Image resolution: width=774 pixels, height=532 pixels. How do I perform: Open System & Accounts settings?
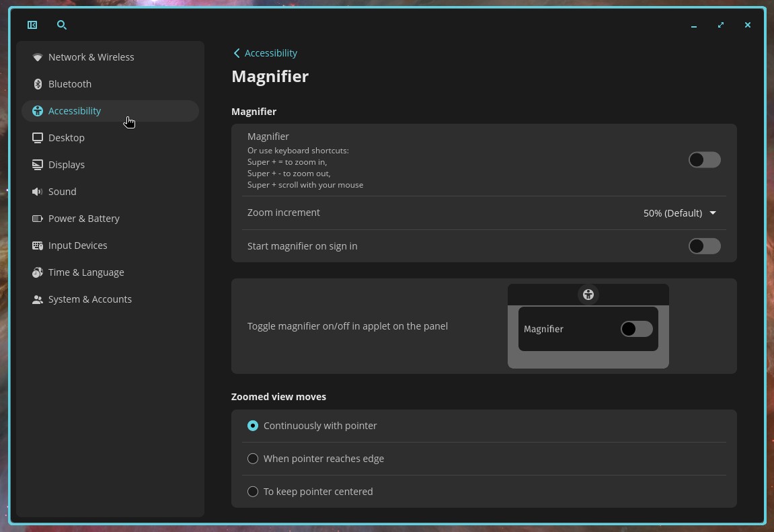pyautogui.click(x=110, y=299)
